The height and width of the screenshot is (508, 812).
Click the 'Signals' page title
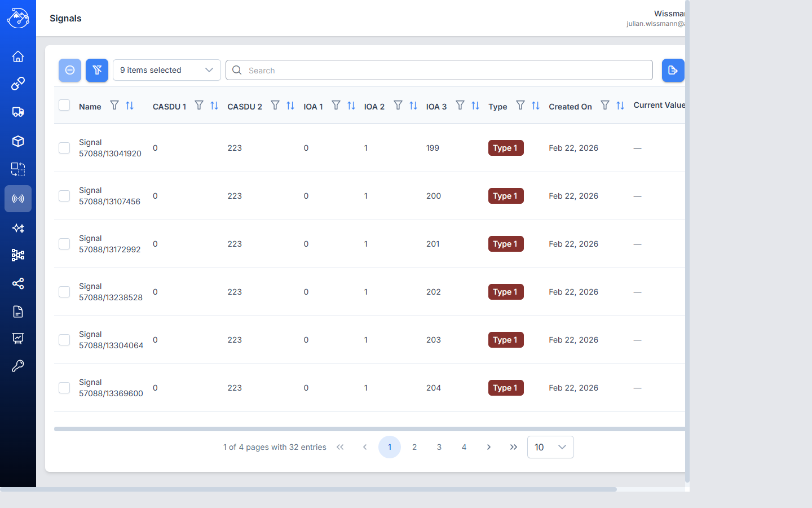[65, 18]
